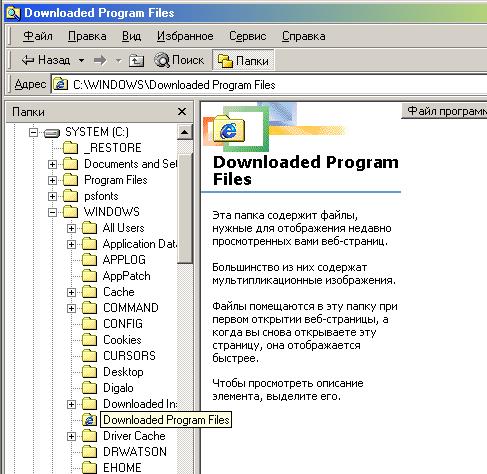Select the DRWATSON folder icon
The height and width of the screenshot is (474, 487).
89,452
